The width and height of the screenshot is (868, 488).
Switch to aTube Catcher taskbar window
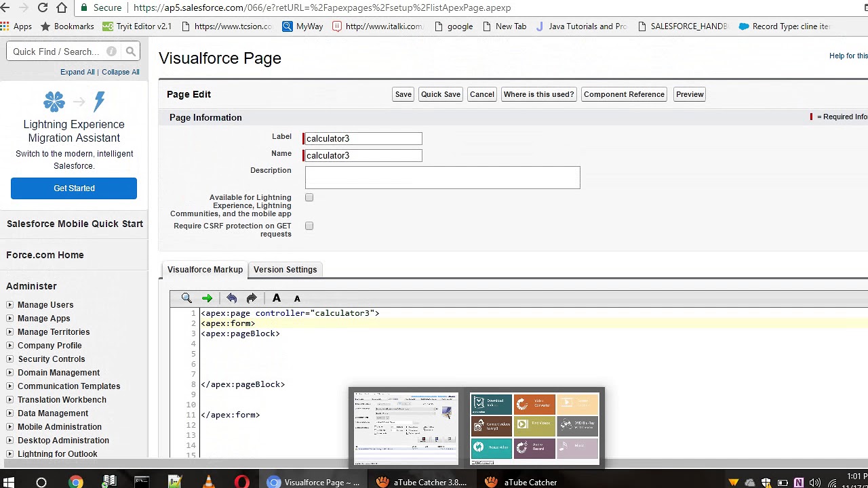point(522,482)
